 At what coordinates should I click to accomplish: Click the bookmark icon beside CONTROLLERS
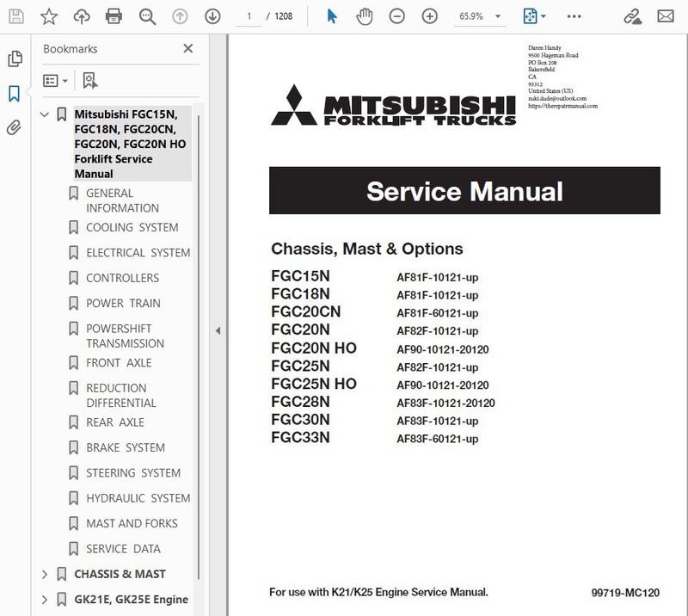[x=74, y=278]
